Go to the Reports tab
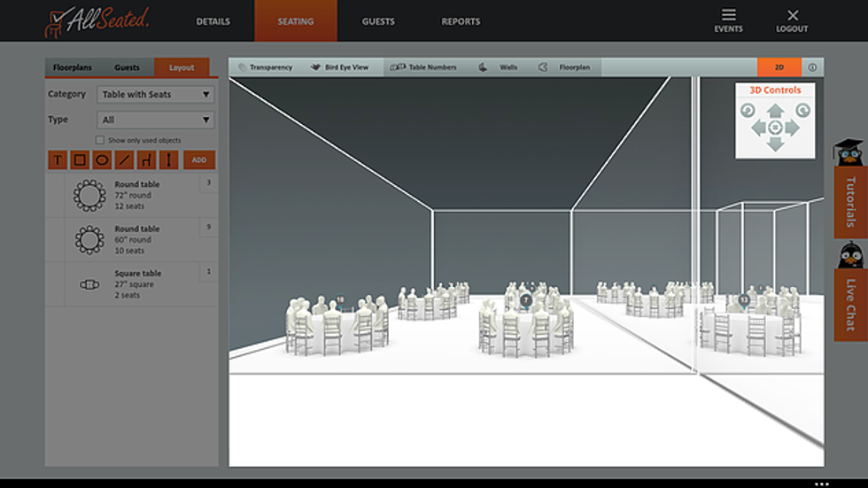The image size is (868, 488). pyautogui.click(x=461, y=21)
